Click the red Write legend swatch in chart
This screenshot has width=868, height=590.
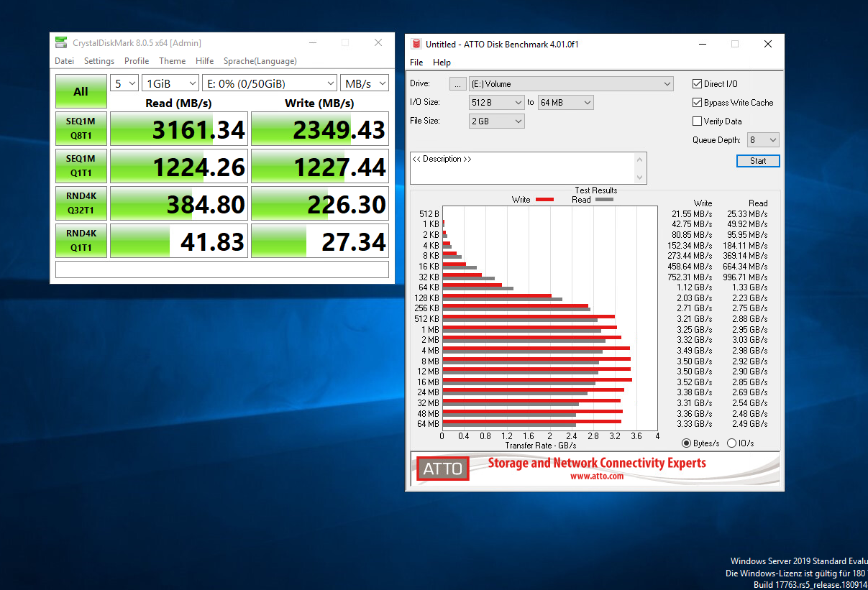click(x=544, y=200)
